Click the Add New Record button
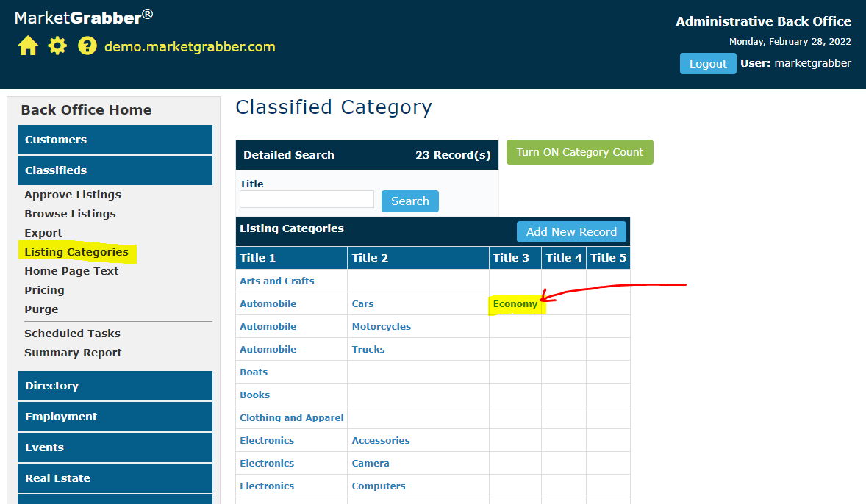This screenshot has height=504, width=866. [x=571, y=231]
